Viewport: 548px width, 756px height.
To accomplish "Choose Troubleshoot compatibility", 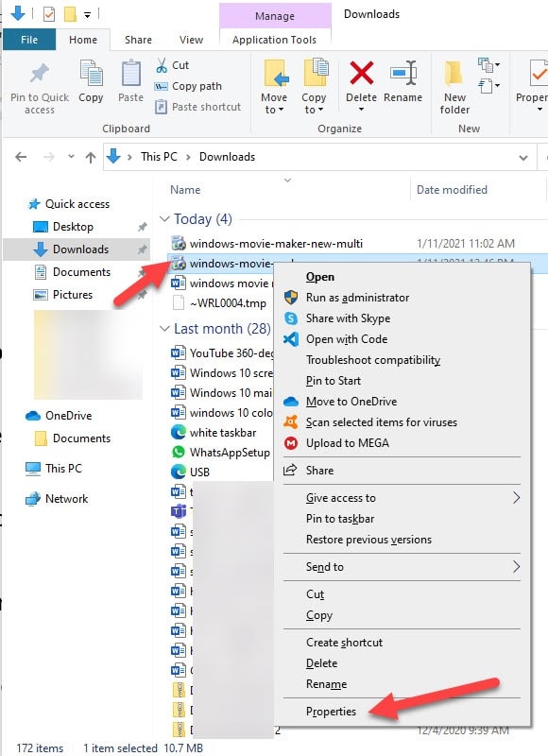I will pos(373,360).
